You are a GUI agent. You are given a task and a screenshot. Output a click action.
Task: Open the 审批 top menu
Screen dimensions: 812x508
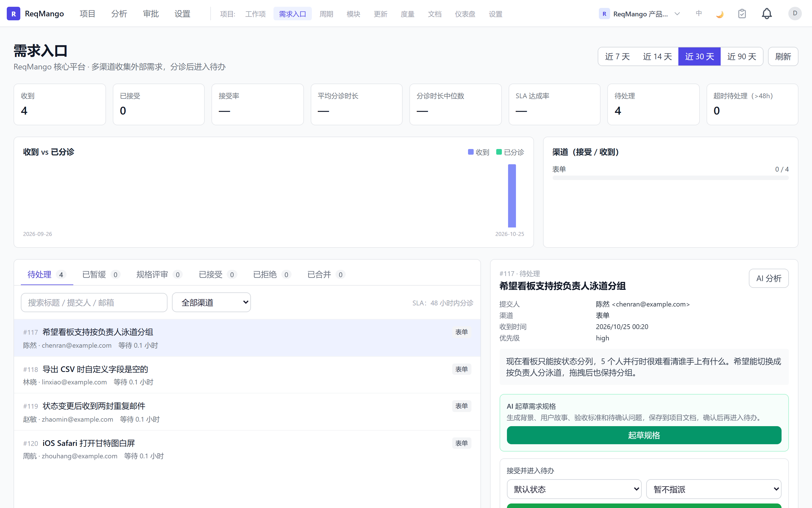point(151,14)
